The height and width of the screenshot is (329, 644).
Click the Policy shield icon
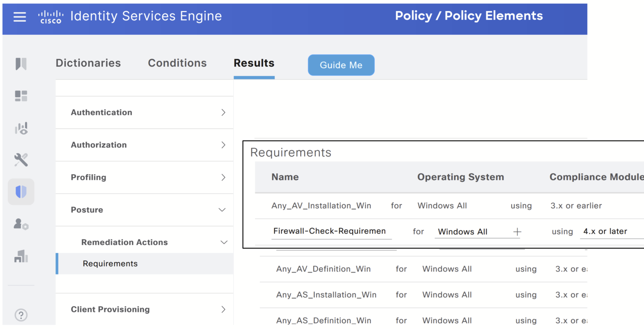click(21, 191)
